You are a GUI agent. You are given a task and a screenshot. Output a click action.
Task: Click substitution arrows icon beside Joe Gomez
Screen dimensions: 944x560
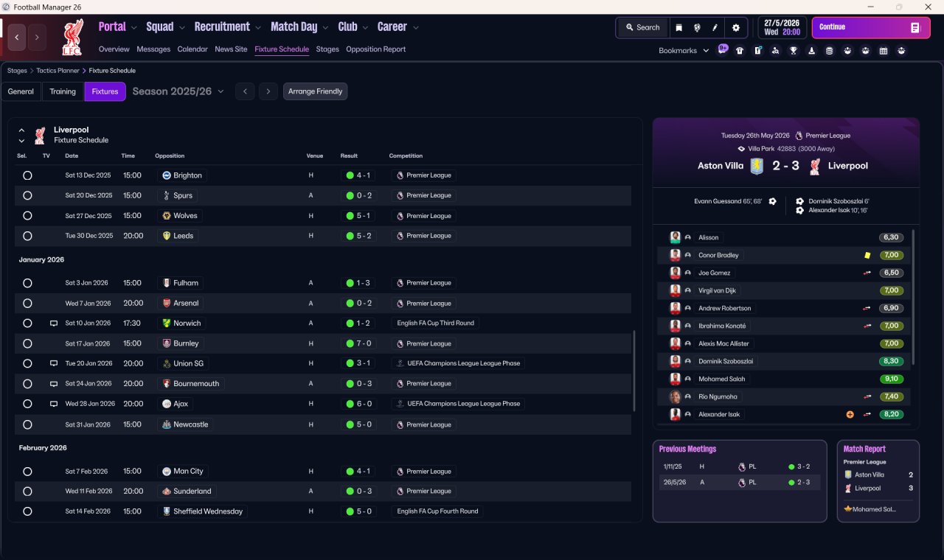click(868, 273)
